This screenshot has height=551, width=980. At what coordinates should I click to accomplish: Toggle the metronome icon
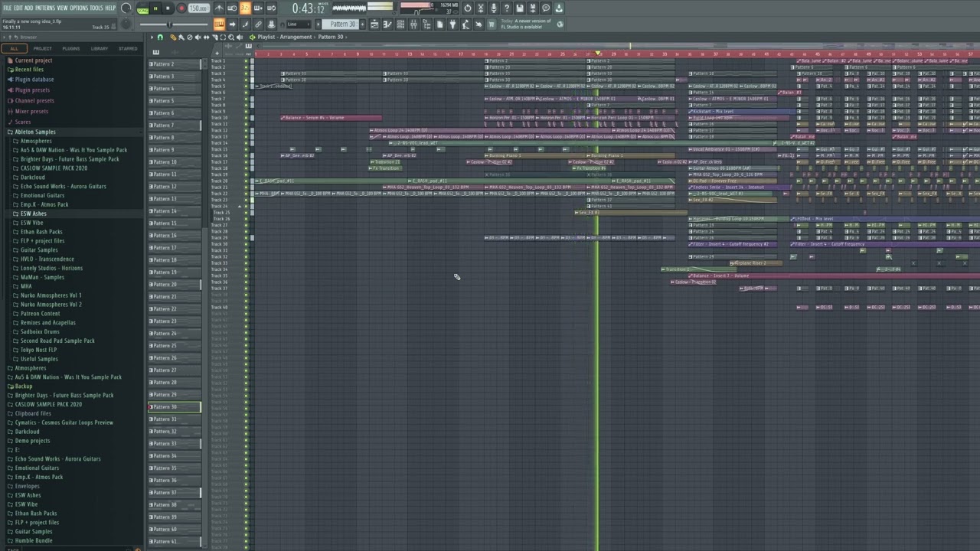tap(220, 8)
